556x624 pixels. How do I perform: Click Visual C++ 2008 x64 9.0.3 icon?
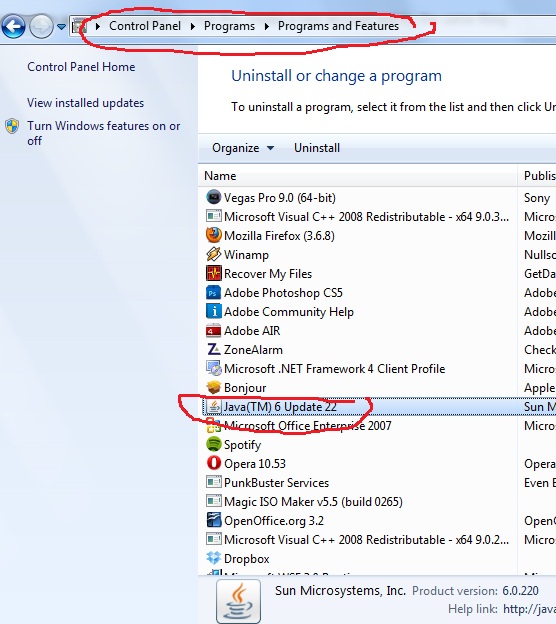(x=214, y=216)
